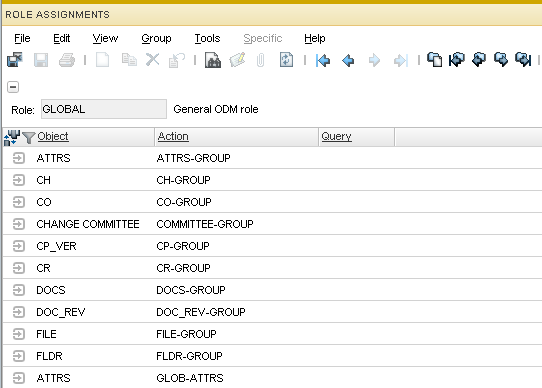This screenshot has width=542, height=388.
Task: Go to first record arrow icon
Action: coord(323,61)
